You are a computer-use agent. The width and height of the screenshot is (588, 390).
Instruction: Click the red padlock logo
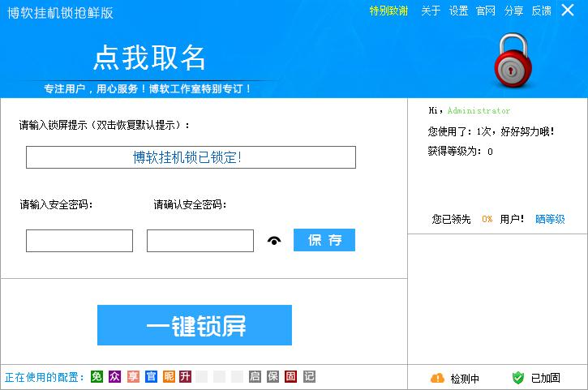513,60
